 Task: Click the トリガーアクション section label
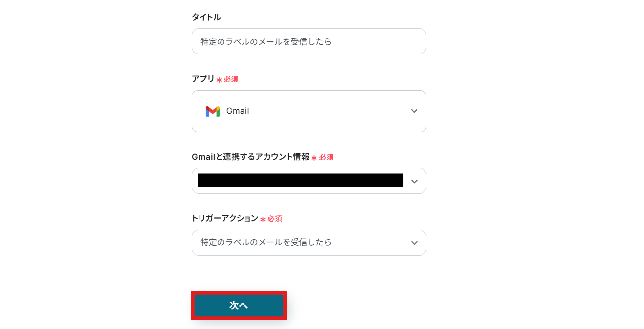pyautogui.click(x=225, y=218)
